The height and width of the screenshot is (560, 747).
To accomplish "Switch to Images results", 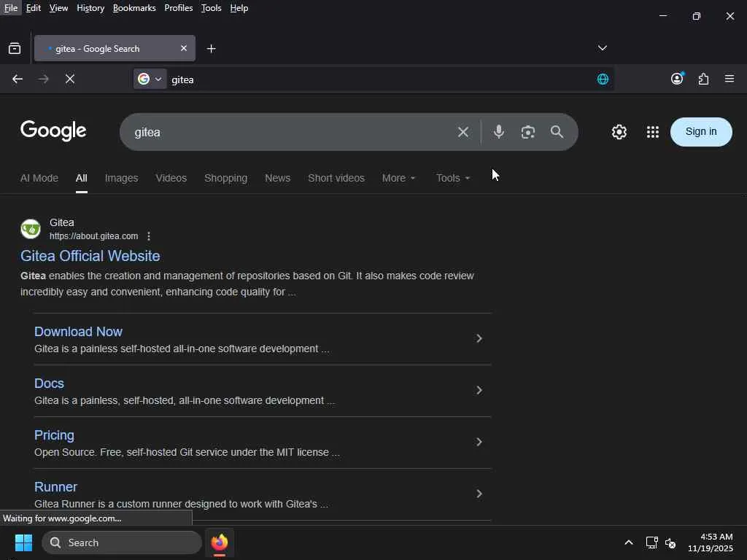I will click(122, 178).
